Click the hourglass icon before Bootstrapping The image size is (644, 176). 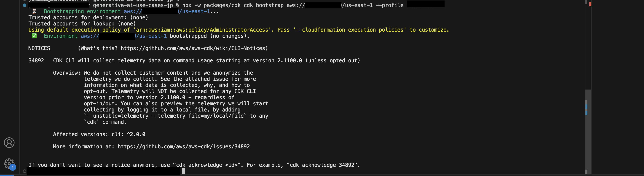pyautogui.click(x=34, y=11)
